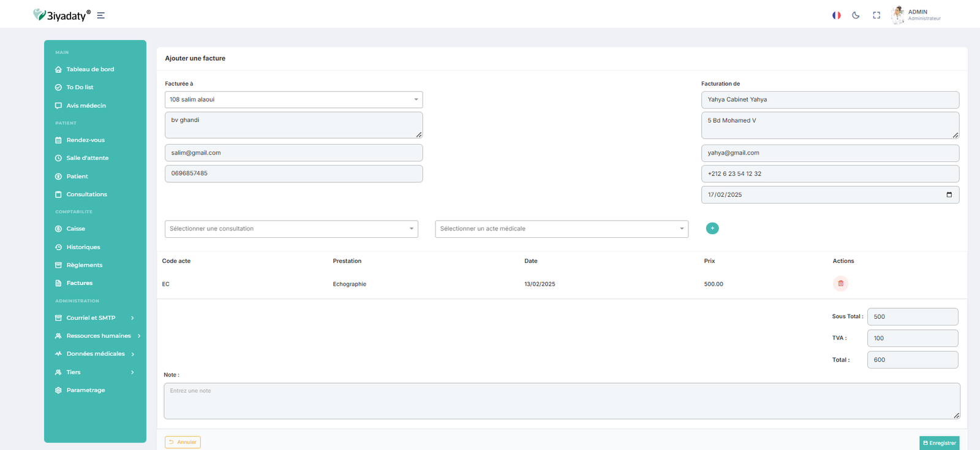
Task: Click the French flag language icon
Action: click(836, 15)
